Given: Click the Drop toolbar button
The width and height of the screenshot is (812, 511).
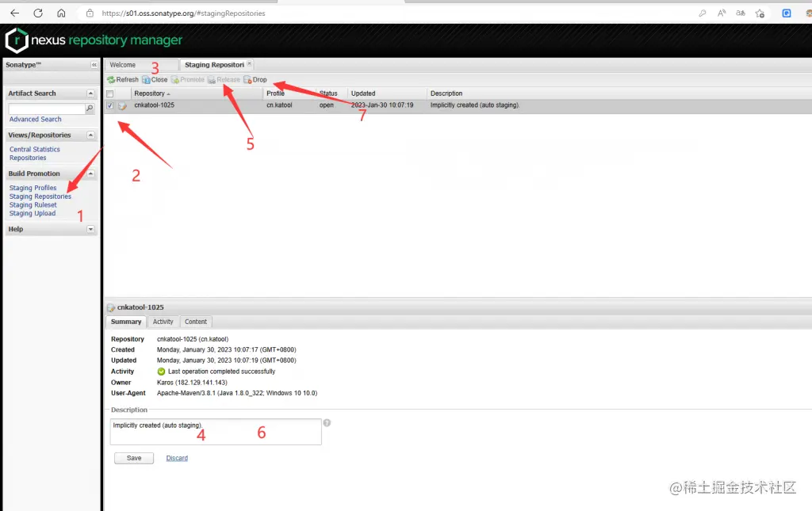Looking at the screenshot, I should point(255,80).
